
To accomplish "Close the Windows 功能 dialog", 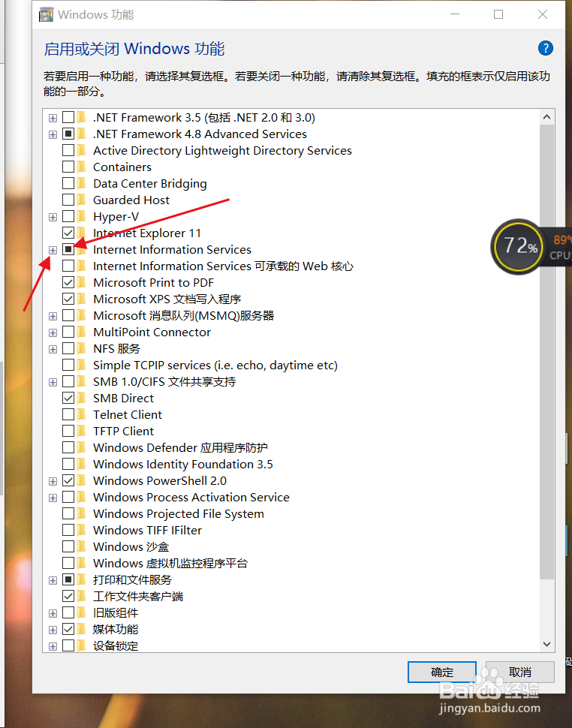I will point(542,14).
